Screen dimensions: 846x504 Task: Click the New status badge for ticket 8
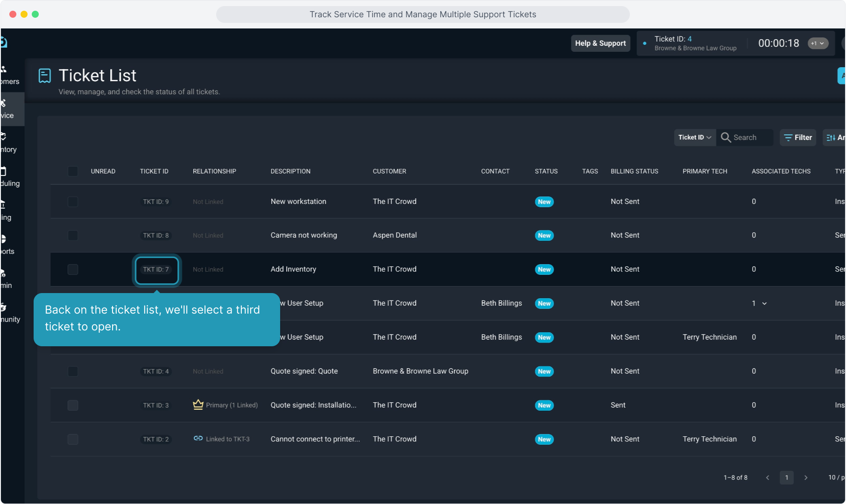(x=544, y=236)
